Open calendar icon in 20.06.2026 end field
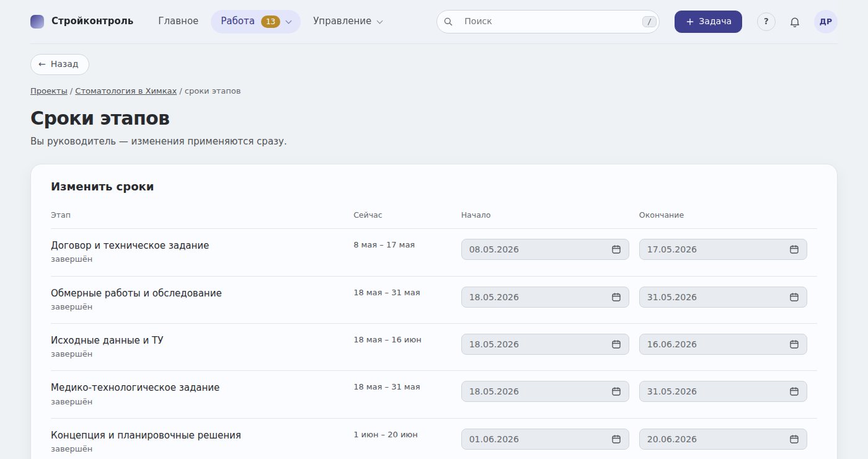This screenshot has width=868, height=459. coord(794,439)
